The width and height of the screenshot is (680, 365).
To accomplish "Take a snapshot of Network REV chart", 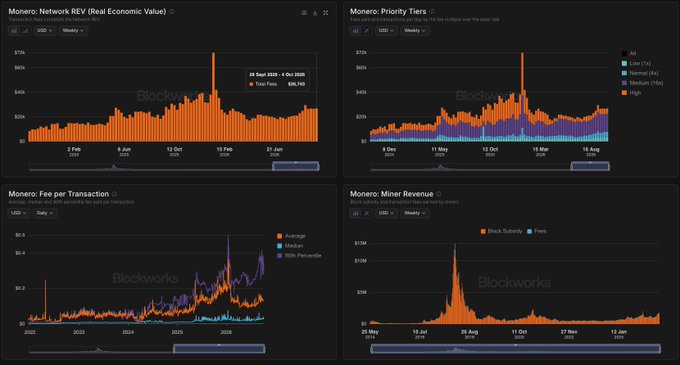I will [304, 13].
